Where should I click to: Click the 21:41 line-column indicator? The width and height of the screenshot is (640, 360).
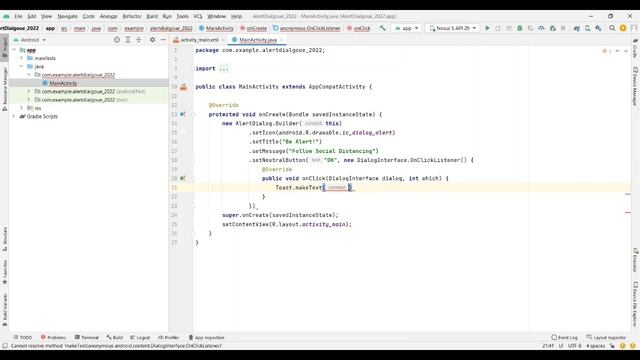548,346
